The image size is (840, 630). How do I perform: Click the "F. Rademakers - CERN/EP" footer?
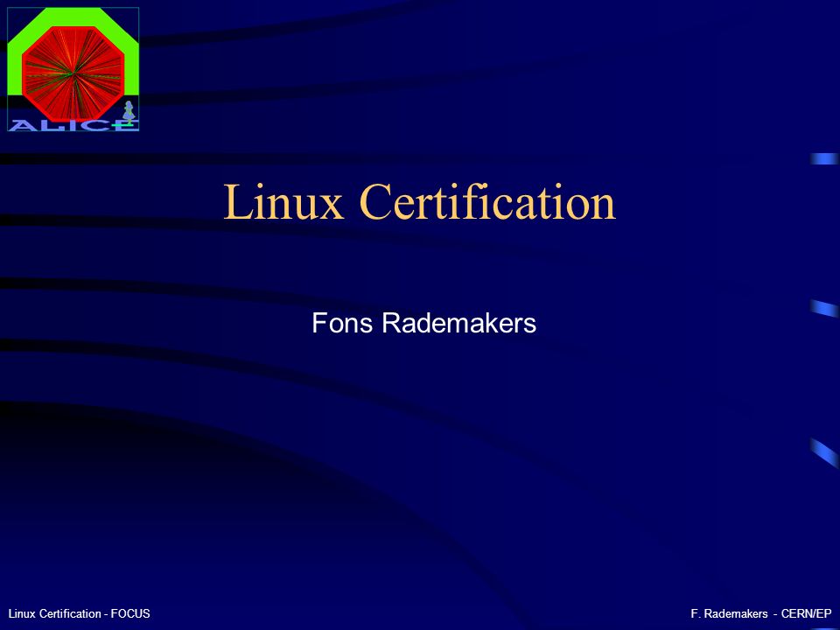click(x=760, y=613)
